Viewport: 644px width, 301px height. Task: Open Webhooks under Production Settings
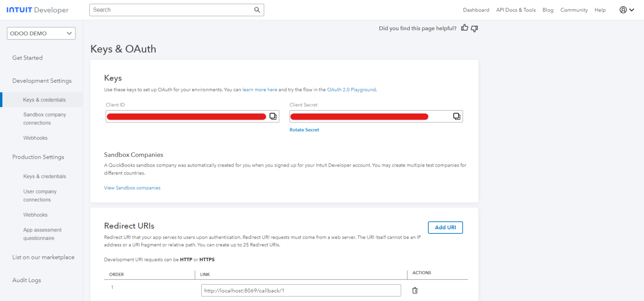pyautogui.click(x=35, y=215)
